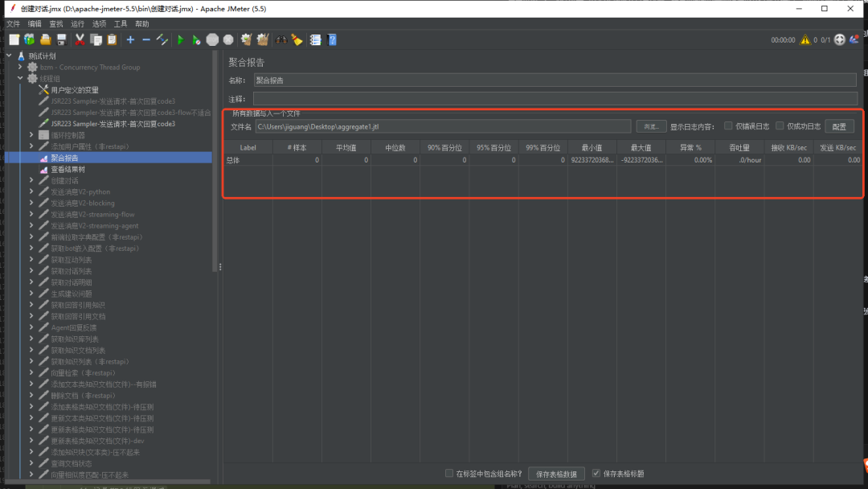Open the 选项 menu

click(x=99, y=24)
